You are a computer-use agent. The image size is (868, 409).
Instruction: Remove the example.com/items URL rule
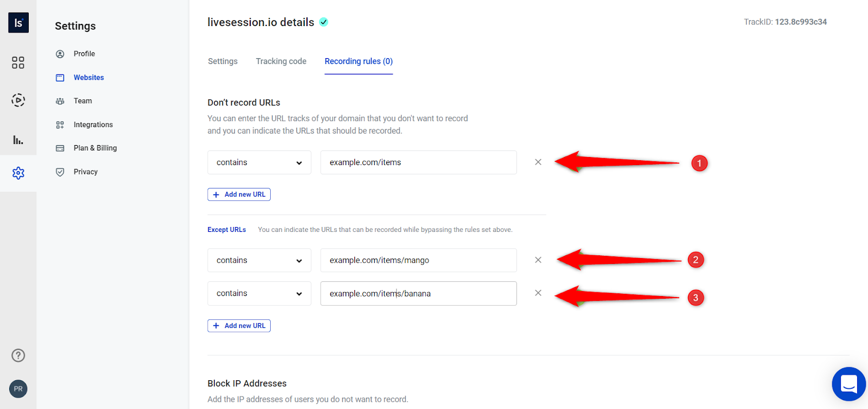click(x=538, y=162)
